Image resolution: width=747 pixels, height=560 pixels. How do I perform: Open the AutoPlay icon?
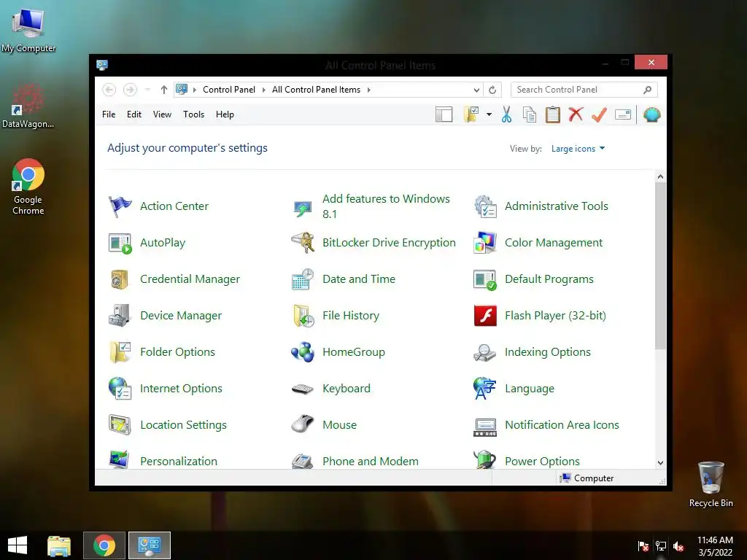(120, 244)
